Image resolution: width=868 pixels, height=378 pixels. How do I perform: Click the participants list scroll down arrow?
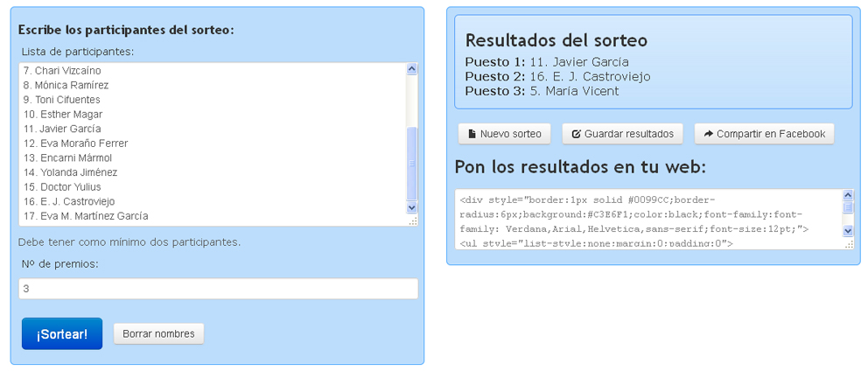point(412,207)
